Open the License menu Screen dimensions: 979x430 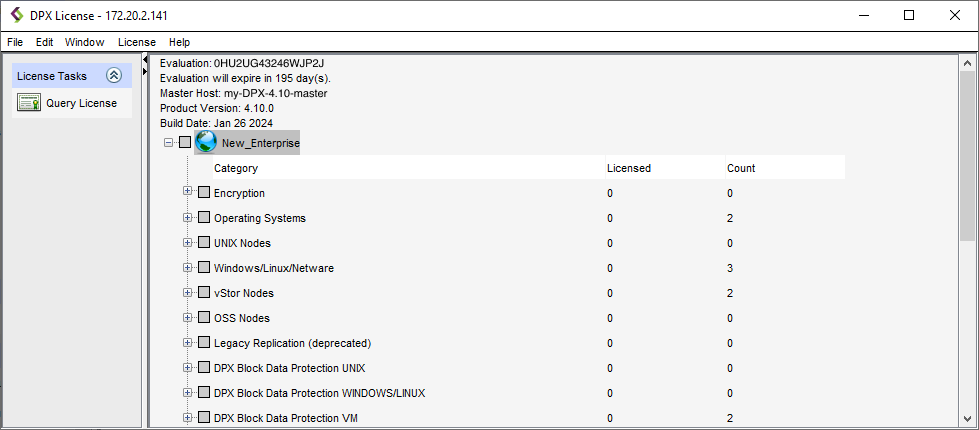pos(136,42)
